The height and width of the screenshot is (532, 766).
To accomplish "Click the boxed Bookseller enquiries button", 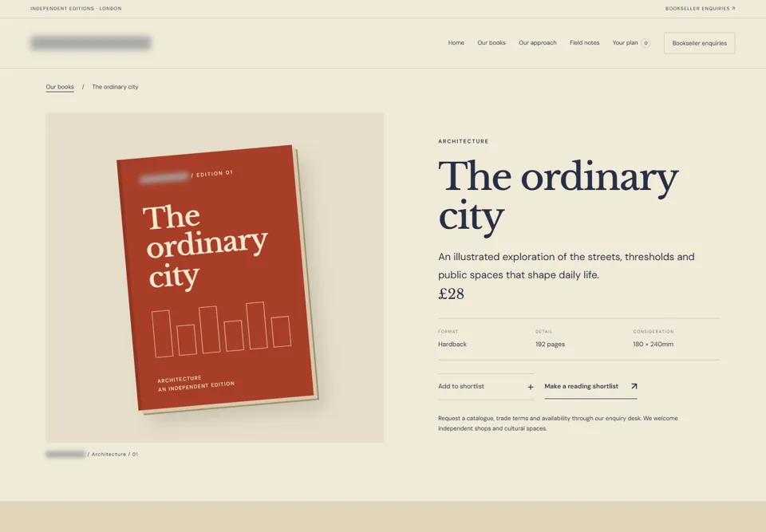I will [x=699, y=43].
